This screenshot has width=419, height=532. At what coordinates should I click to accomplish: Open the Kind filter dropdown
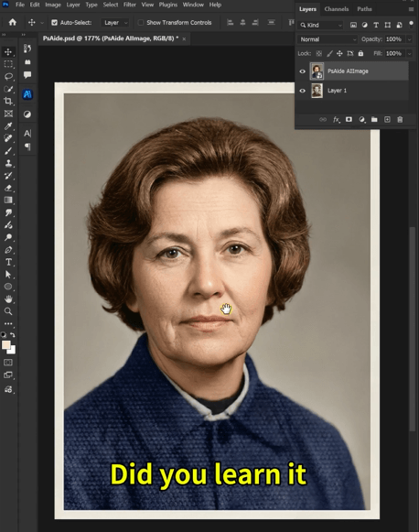point(321,25)
